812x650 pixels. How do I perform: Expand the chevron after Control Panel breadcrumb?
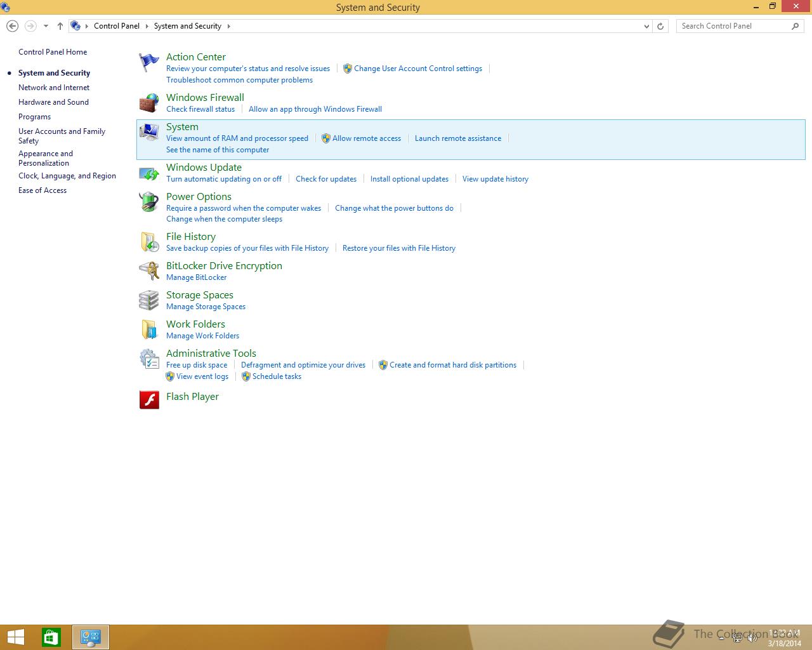(x=147, y=26)
